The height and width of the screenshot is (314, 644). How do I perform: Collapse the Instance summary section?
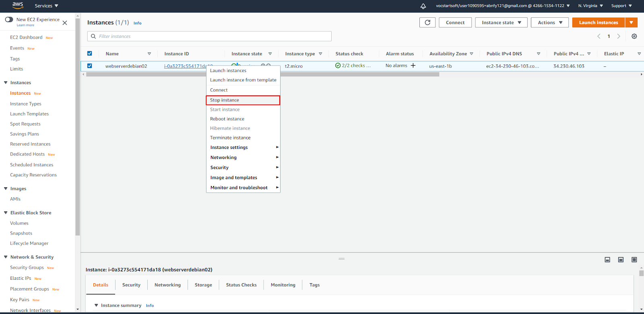pyautogui.click(x=96, y=305)
